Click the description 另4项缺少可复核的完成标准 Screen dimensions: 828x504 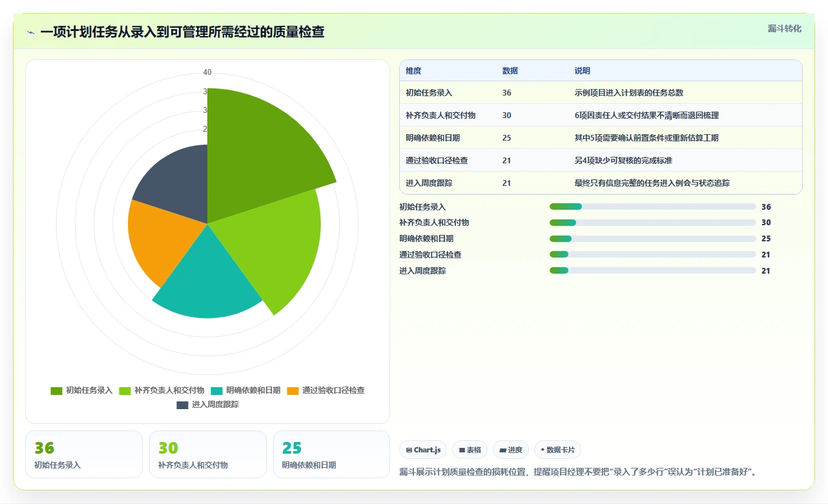[x=623, y=161]
